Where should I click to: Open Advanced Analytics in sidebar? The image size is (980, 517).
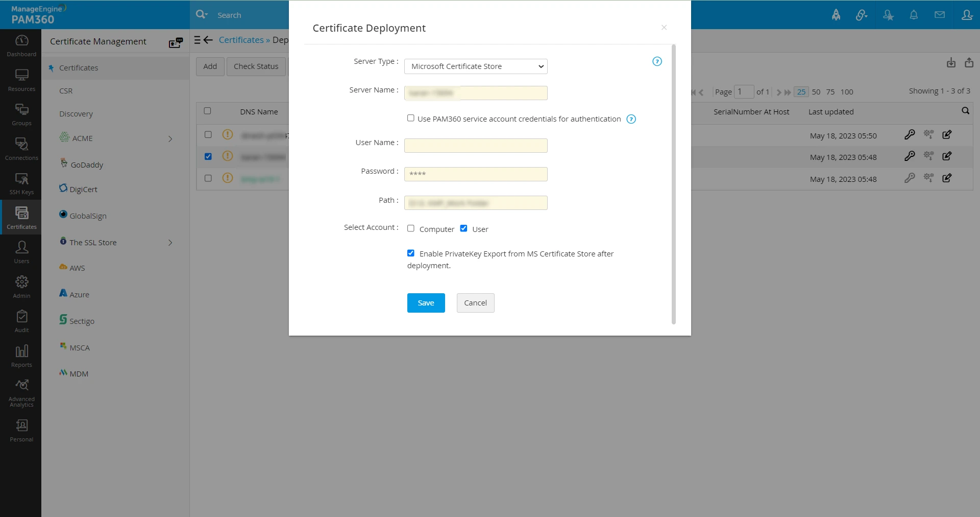[21, 392]
